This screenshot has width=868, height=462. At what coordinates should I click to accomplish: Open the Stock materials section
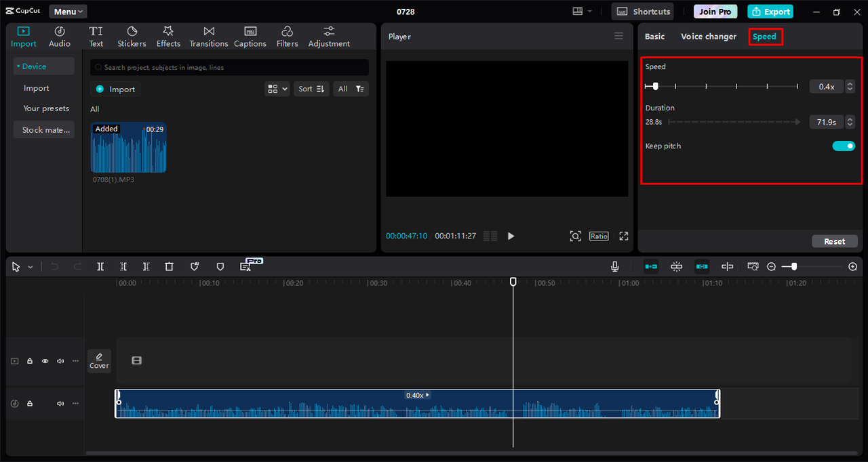pos(44,130)
